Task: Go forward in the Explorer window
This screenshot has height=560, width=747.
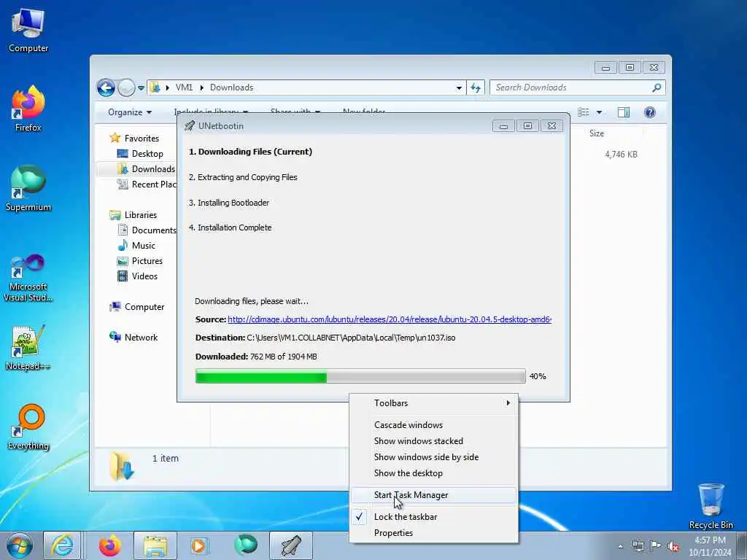Action: tap(126, 87)
